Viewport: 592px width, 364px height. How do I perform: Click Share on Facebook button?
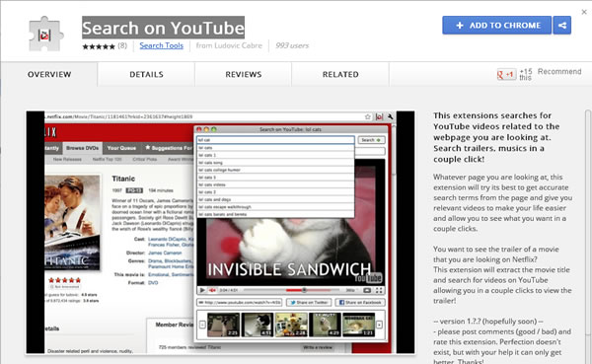point(360,303)
